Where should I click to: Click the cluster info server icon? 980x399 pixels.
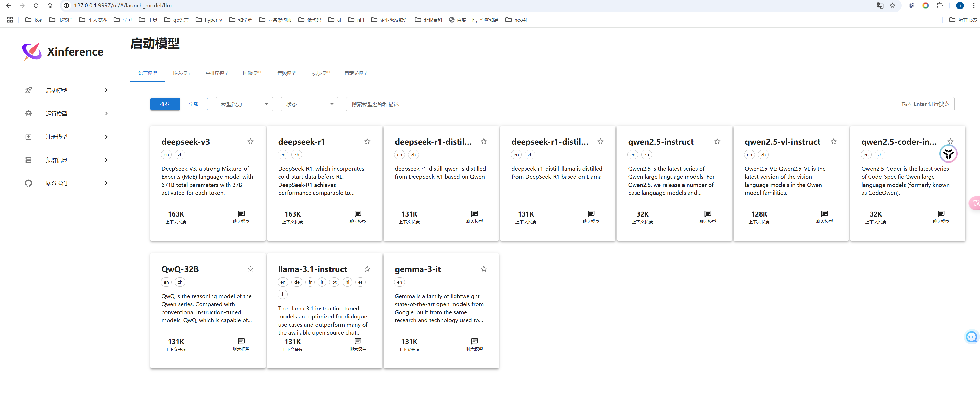(29, 160)
